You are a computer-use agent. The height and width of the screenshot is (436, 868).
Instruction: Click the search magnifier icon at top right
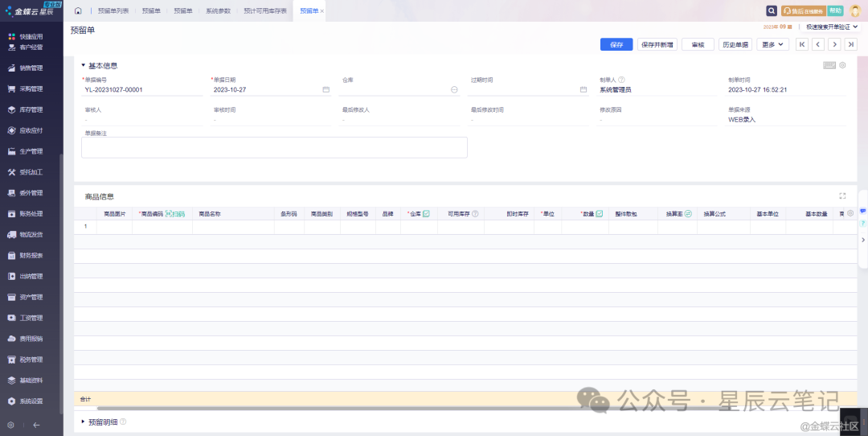772,11
